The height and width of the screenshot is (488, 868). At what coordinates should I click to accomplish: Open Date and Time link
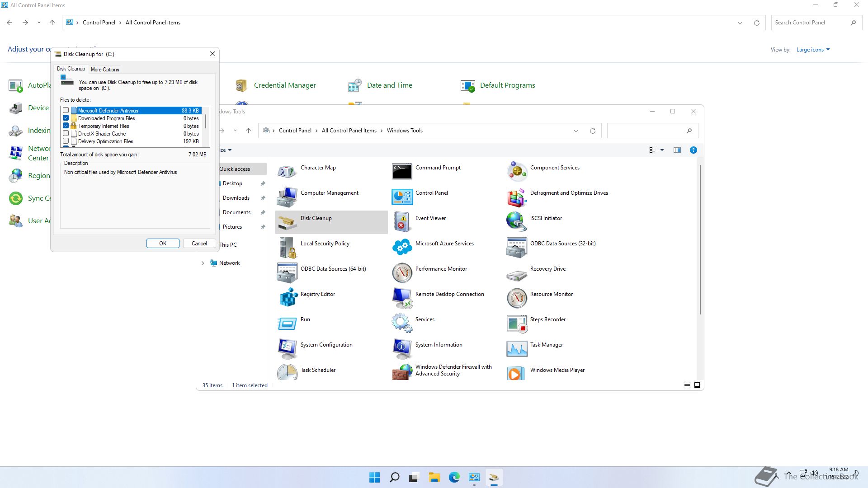[x=390, y=85]
